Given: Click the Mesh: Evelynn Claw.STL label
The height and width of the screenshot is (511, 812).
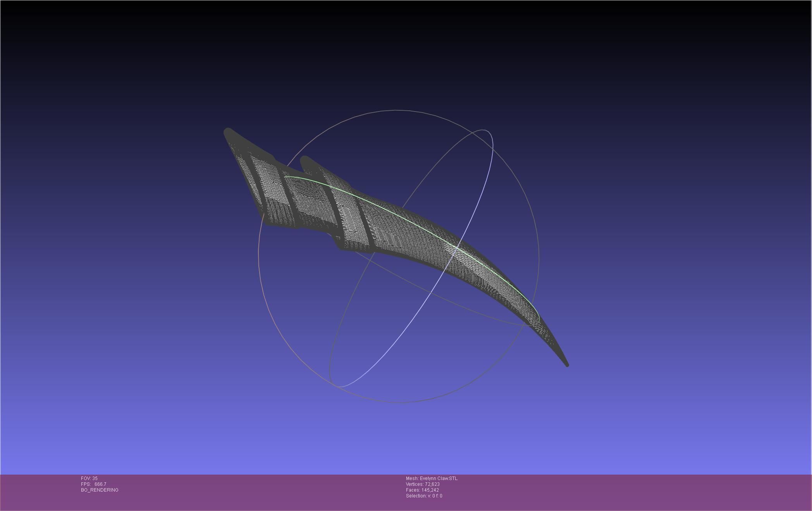Looking at the screenshot, I should [x=432, y=478].
